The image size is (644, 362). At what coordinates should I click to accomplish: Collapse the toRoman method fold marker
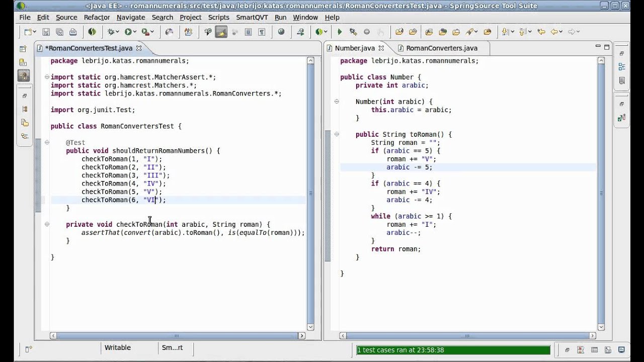coord(337,134)
